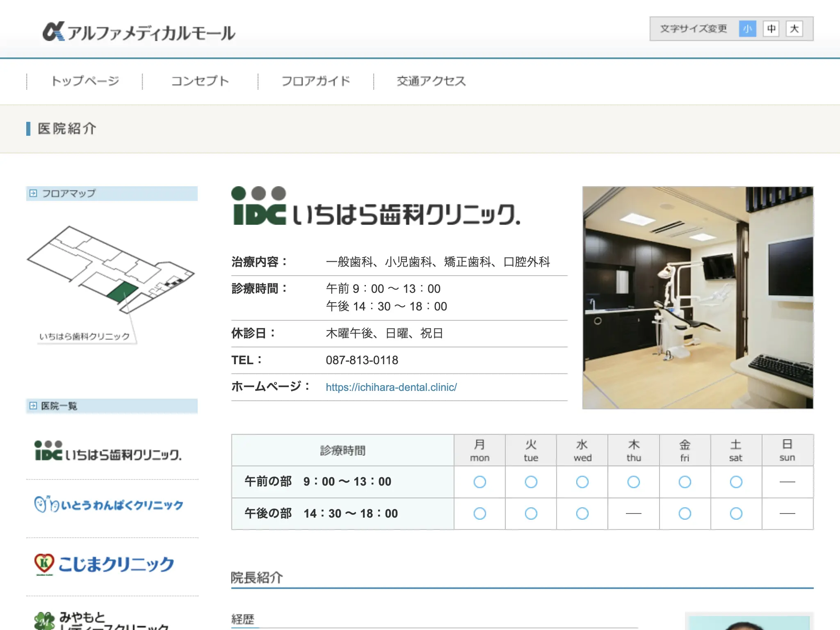Click the director portrait photo at bottom
The height and width of the screenshot is (630, 840).
coord(749,622)
